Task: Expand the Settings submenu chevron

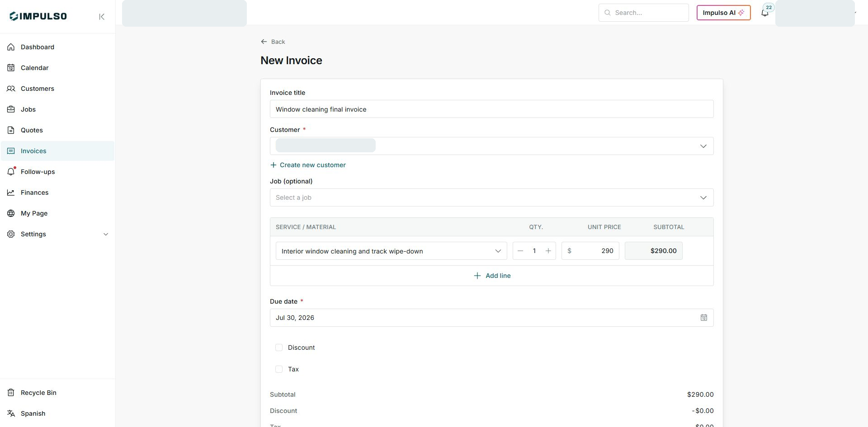Action: tap(106, 234)
